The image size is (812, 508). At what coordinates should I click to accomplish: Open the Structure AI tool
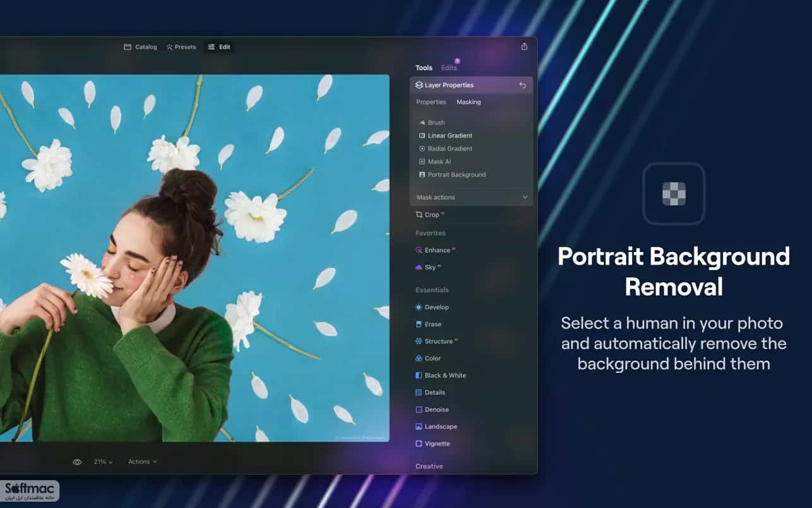click(x=436, y=341)
